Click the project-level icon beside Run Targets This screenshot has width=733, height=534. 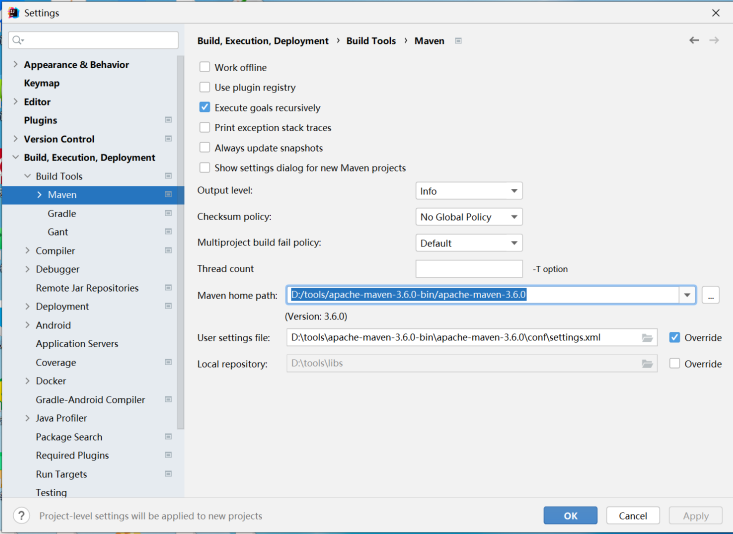(x=168, y=474)
